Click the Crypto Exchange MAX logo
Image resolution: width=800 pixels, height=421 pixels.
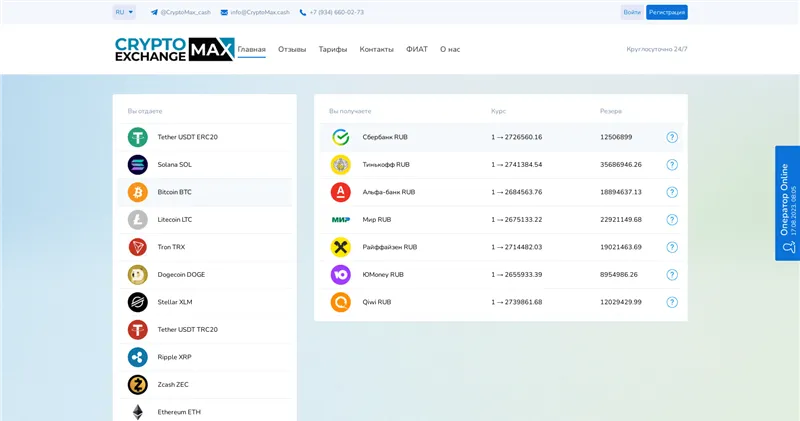(x=174, y=49)
